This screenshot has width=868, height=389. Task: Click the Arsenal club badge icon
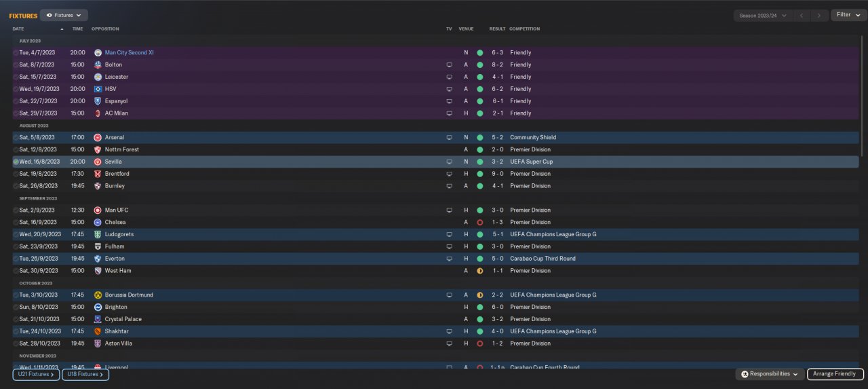(98, 138)
